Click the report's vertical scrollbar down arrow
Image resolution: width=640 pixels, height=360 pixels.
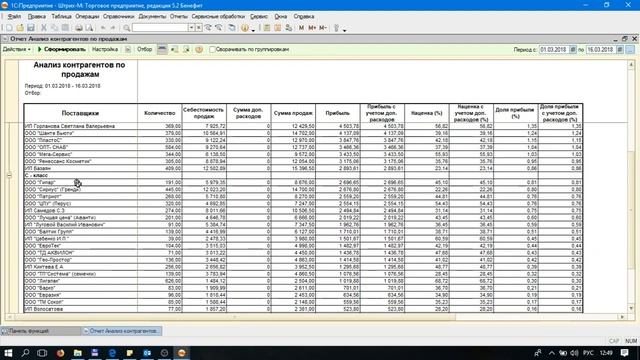tap(631, 309)
